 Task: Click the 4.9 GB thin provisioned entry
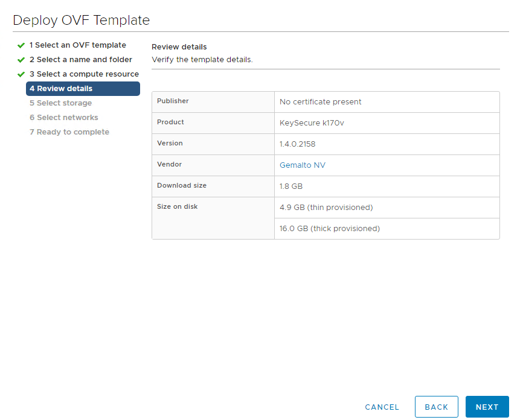pos(326,208)
